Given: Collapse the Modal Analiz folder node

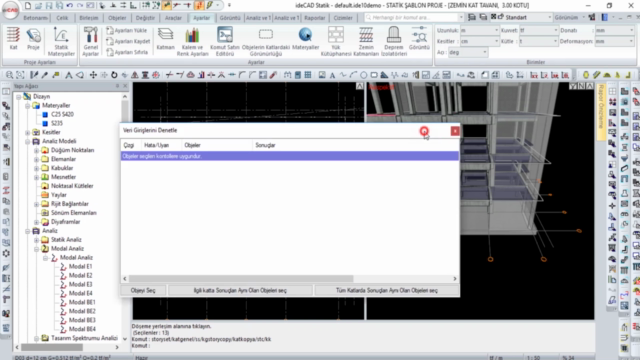Looking at the screenshot, I should [x=36, y=249].
